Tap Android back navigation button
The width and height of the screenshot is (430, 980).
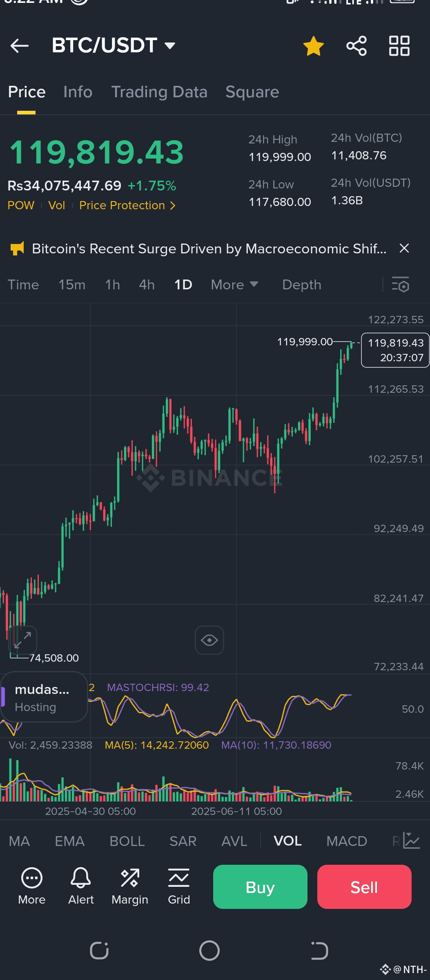pos(319,951)
